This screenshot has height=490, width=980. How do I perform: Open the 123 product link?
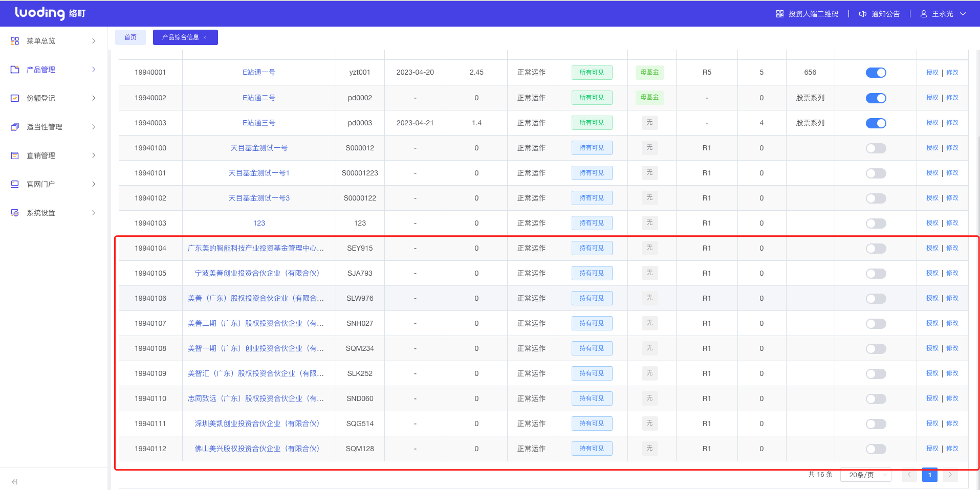pyautogui.click(x=259, y=223)
